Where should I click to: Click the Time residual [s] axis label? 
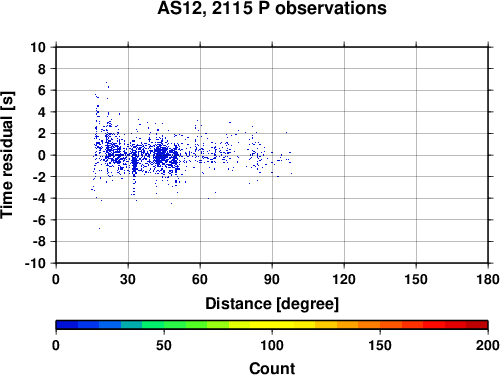point(7,155)
